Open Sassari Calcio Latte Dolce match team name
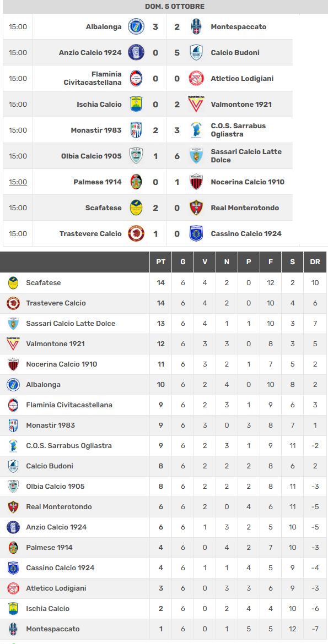Viewport: 328px width, 644px height. (x=246, y=156)
